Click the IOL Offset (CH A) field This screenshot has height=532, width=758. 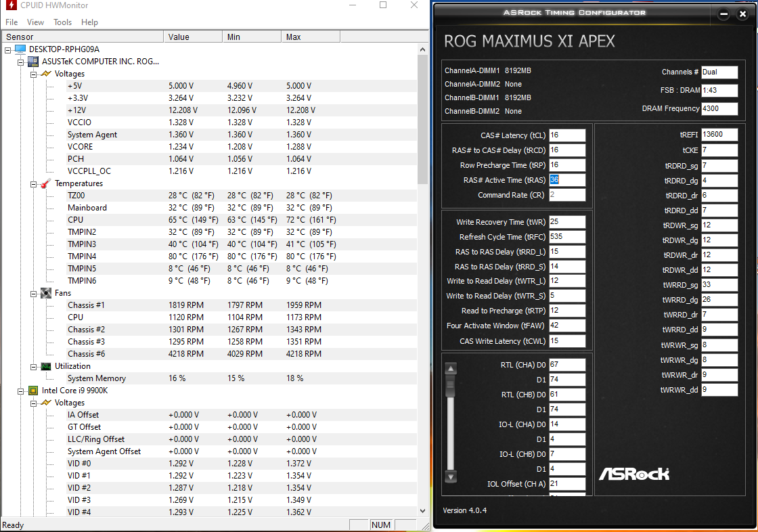[567, 484]
